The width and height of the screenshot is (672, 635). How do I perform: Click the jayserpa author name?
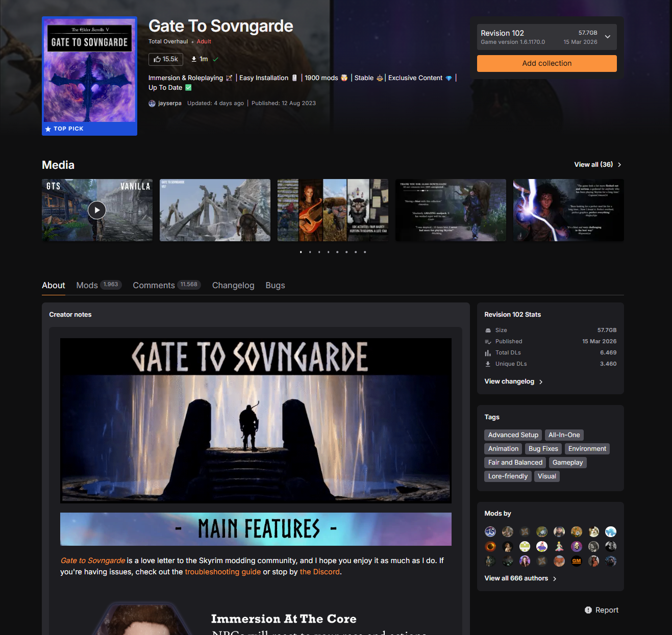pyautogui.click(x=170, y=103)
